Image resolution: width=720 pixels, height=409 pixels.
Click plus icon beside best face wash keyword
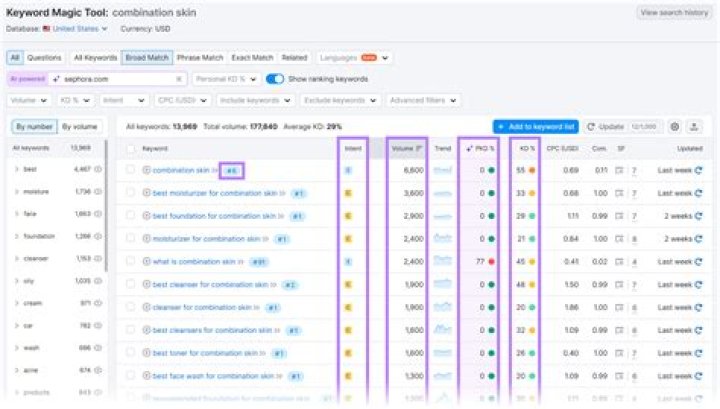tap(146, 376)
